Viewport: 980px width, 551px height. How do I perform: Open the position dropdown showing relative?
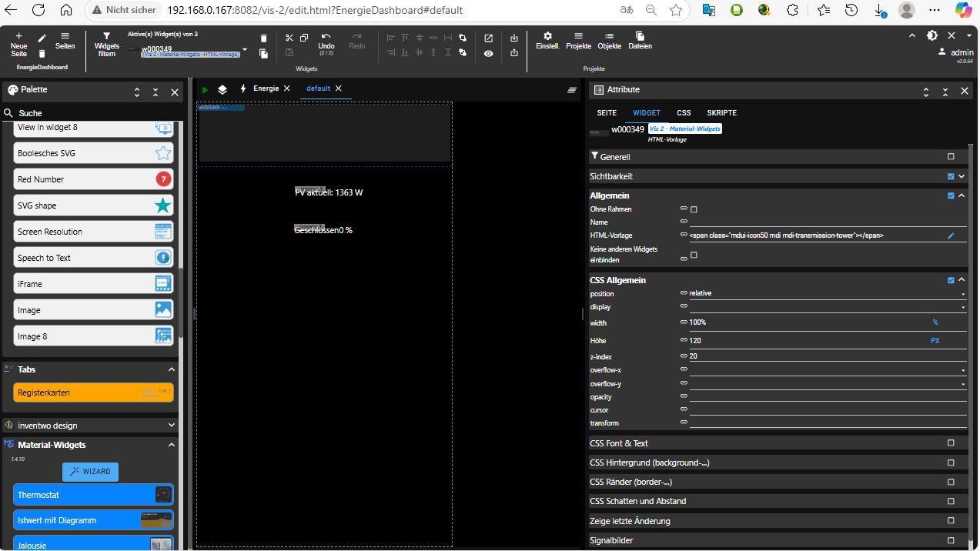[x=824, y=293]
